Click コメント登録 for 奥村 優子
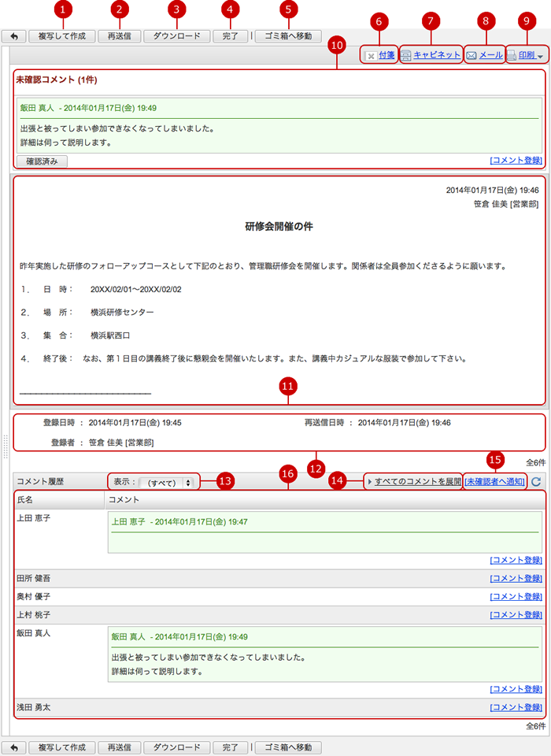551x756 pixels. 516,597
